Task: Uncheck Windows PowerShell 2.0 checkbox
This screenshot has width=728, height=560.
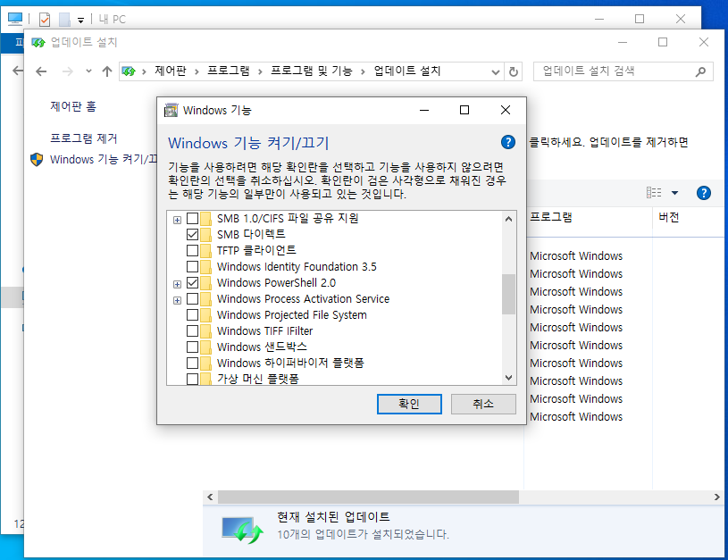Action: pyautogui.click(x=192, y=283)
